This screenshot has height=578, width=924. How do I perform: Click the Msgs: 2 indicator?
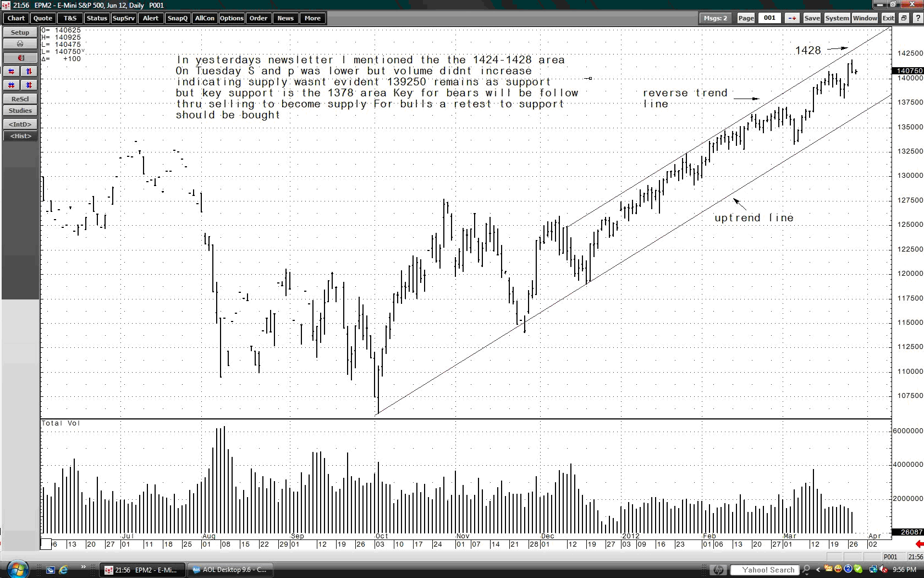click(x=716, y=18)
